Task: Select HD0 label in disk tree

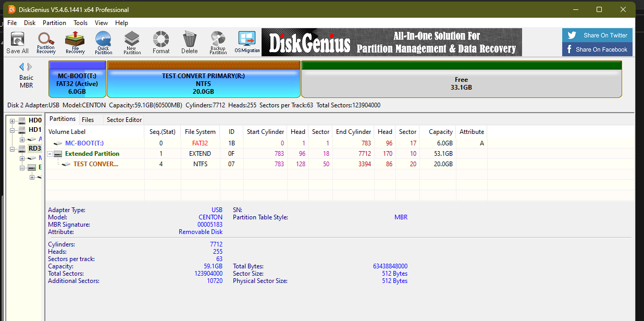Action: 35,120
